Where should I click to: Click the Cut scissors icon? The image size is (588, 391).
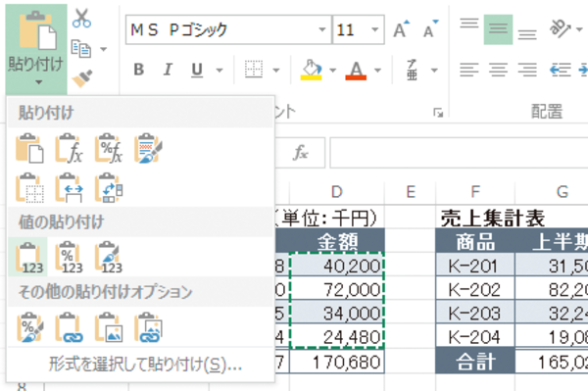coord(81,18)
